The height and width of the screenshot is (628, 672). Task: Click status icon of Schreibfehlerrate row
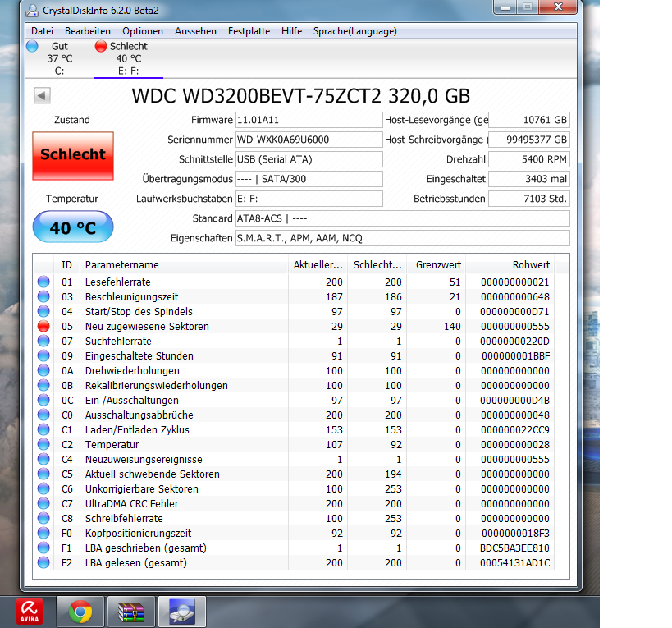point(43,518)
